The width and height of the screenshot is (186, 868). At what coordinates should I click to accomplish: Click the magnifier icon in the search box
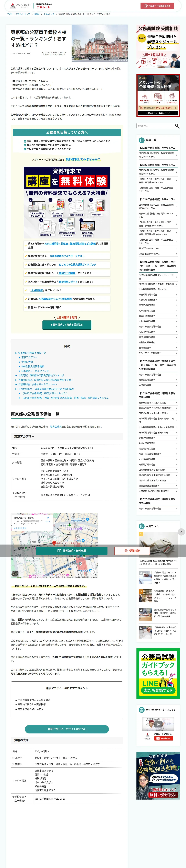[x=177, y=126]
